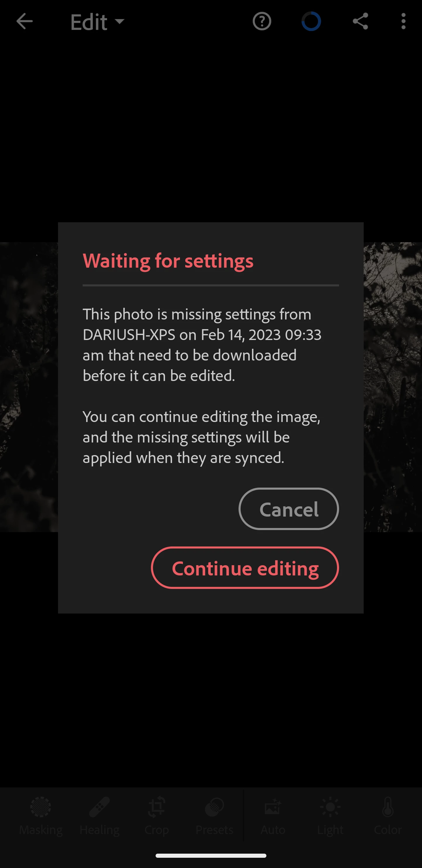Open the Presets panel icon
The image size is (422, 868).
(x=214, y=807)
